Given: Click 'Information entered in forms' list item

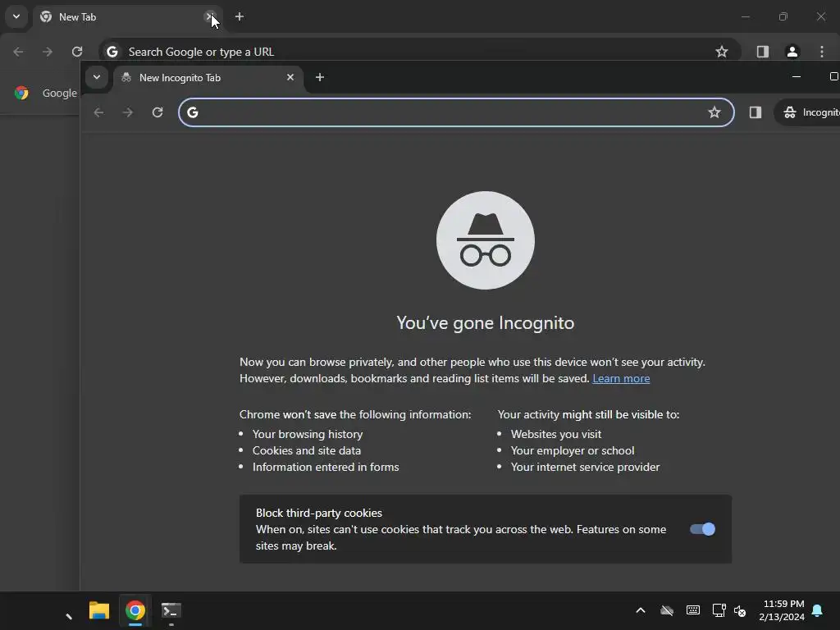Looking at the screenshot, I should click(x=326, y=467).
